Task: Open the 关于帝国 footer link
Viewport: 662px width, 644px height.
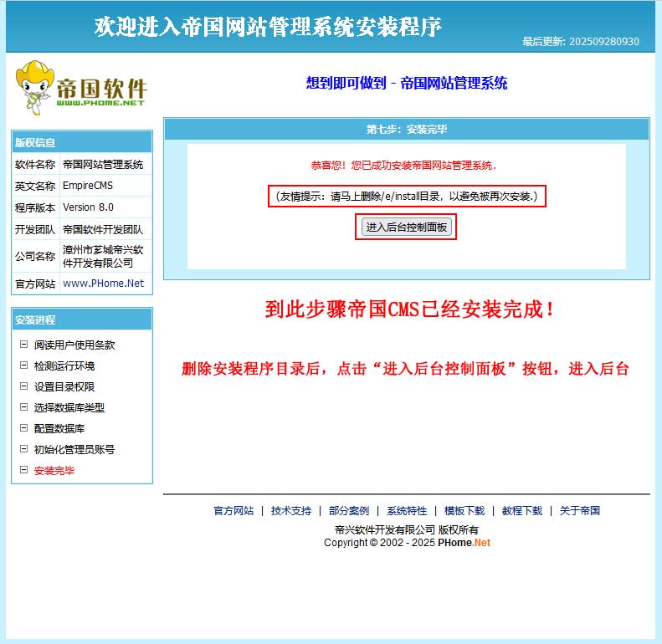Action: point(580,511)
